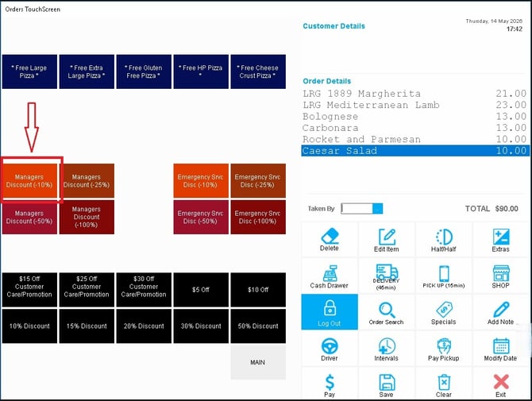This screenshot has height=401, width=532.
Task: Select Pick Up phone icon
Action: pos(444,273)
